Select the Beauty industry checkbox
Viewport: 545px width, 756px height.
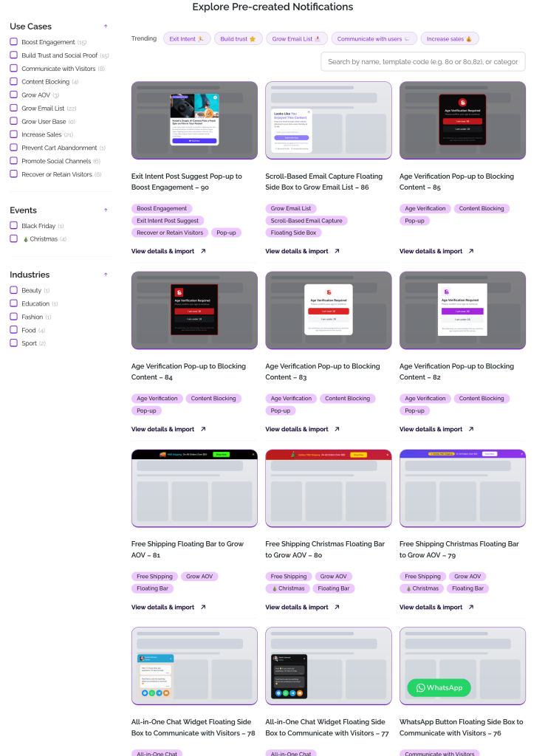13,290
